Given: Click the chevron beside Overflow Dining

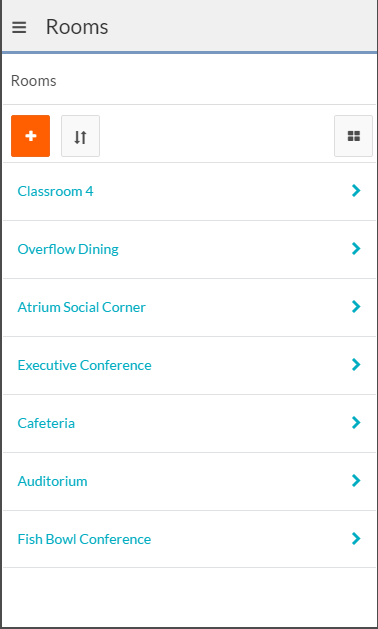Looking at the screenshot, I should [356, 249].
